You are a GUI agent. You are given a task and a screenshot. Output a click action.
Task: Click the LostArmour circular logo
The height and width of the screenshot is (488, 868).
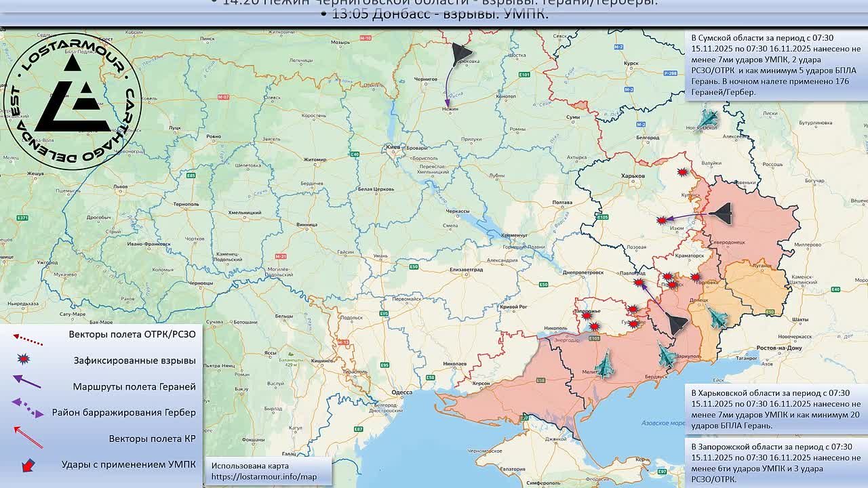pyautogui.click(x=72, y=100)
